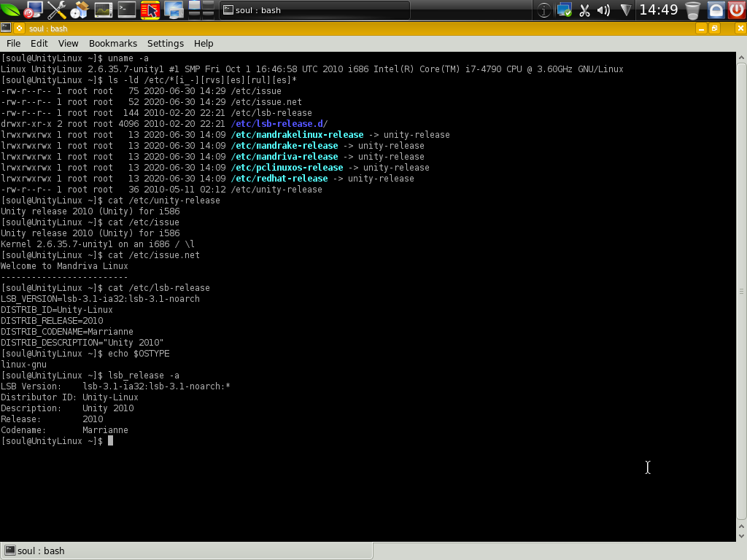
Task: Toggle on-all-desktops pin in title bar
Action: tap(20, 28)
